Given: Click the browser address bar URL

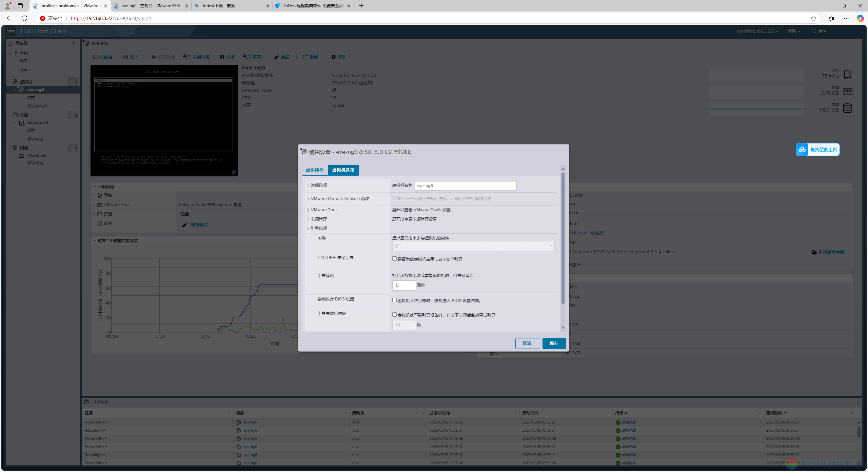Looking at the screenshot, I should click(x=111, y=18).
